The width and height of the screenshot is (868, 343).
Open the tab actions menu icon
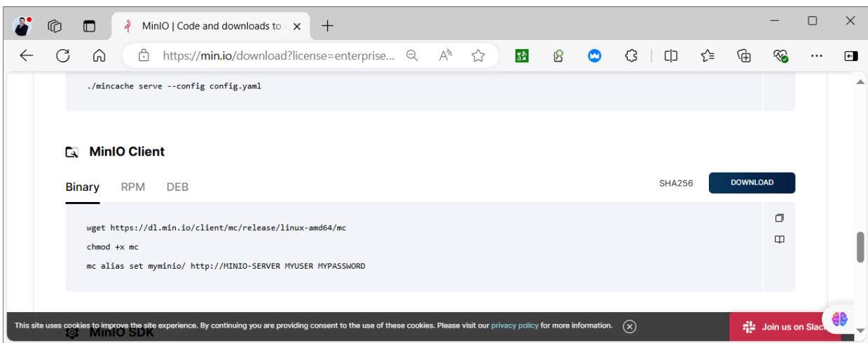coord(90,26)
